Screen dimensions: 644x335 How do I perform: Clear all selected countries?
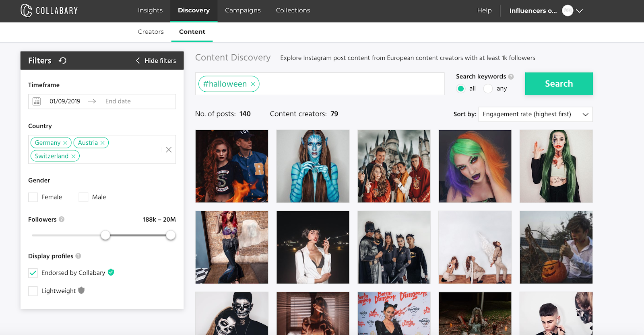point(169,150)
